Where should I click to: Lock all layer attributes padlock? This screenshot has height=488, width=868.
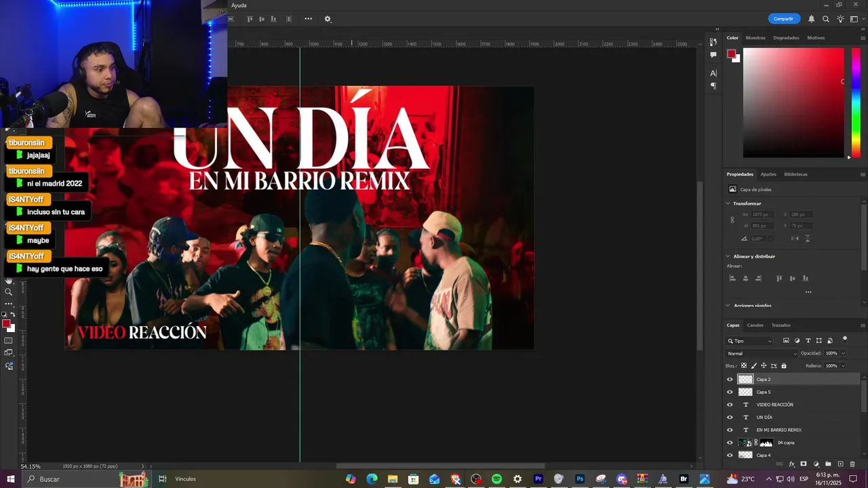coord(784,366)
